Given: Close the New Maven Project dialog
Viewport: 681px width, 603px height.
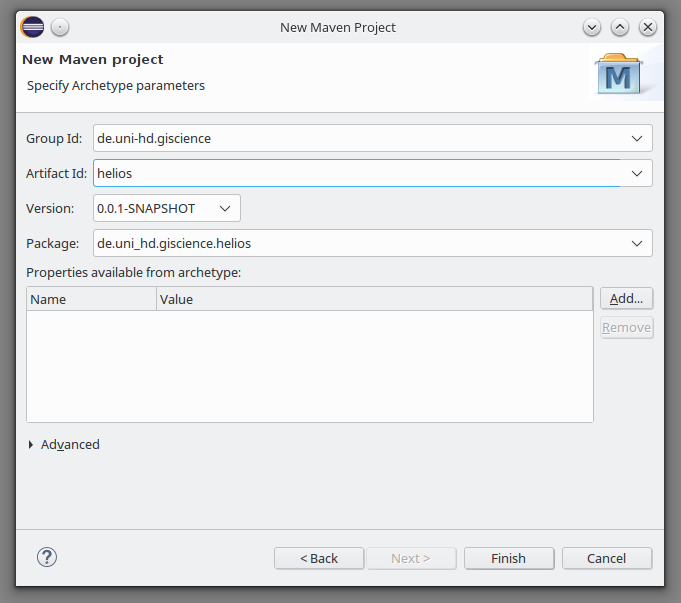Looking at the screenshot, I should (648, 27).
